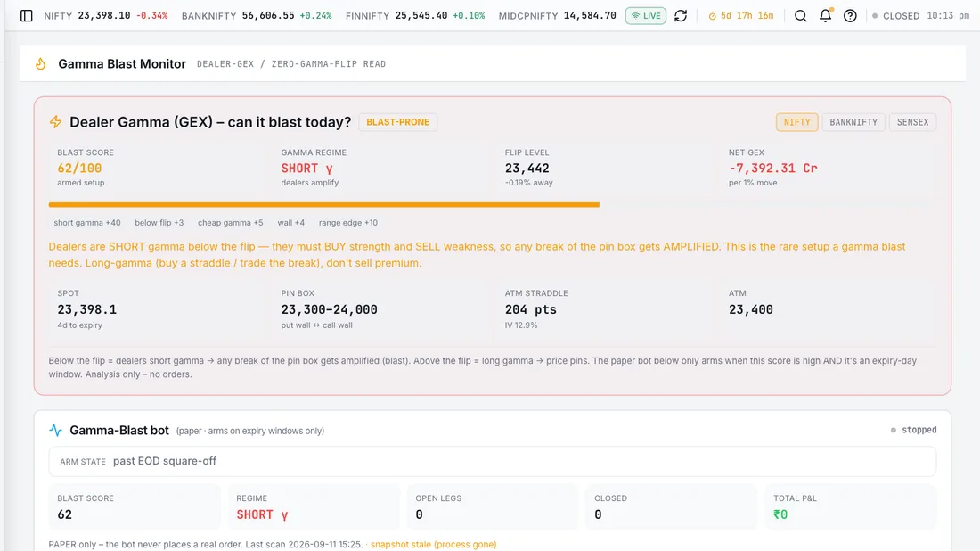Open the notifications bell

tap(826, 16)
